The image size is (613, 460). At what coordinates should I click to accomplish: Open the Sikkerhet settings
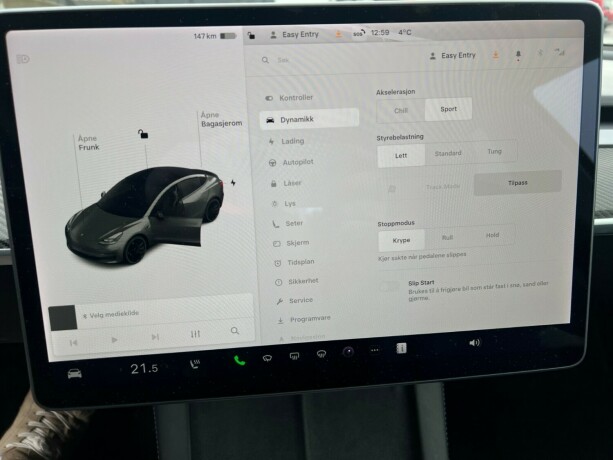coord(297,281)
